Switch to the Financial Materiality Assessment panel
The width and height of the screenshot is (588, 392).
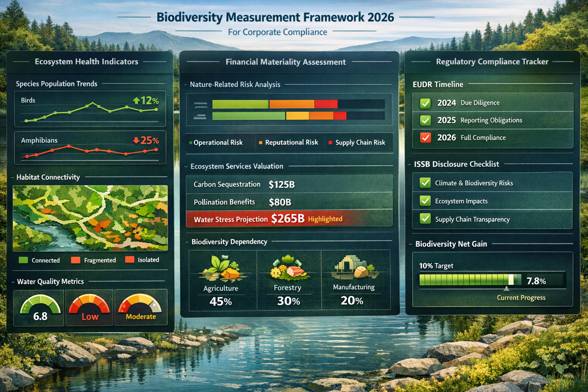tap(286, 62)
